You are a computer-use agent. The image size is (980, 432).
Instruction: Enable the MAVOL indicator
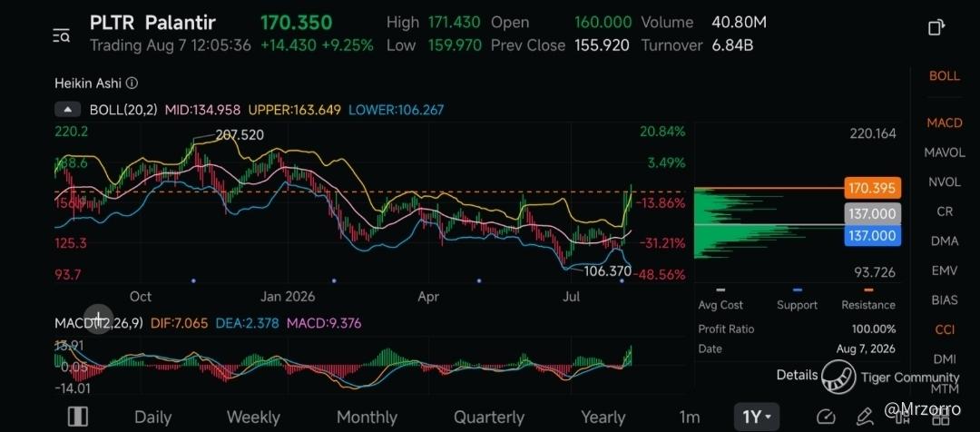point(944,152)
